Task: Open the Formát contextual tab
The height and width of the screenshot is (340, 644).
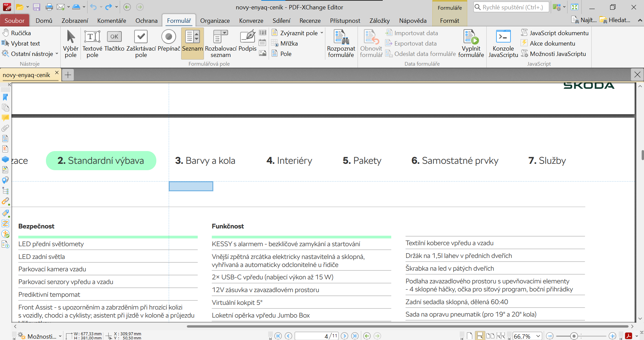Action: 449,20
